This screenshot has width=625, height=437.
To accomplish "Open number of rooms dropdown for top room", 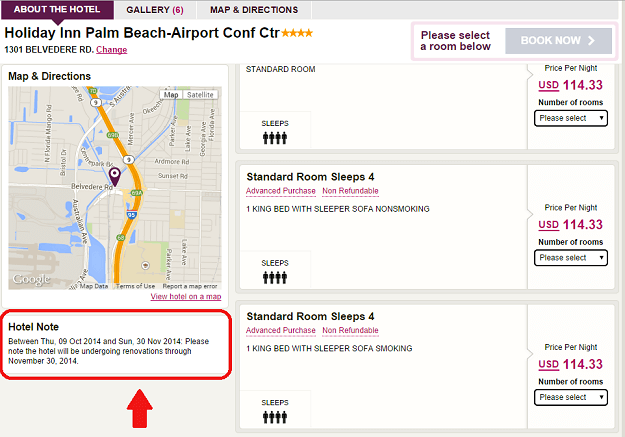I will pos(571,118).
